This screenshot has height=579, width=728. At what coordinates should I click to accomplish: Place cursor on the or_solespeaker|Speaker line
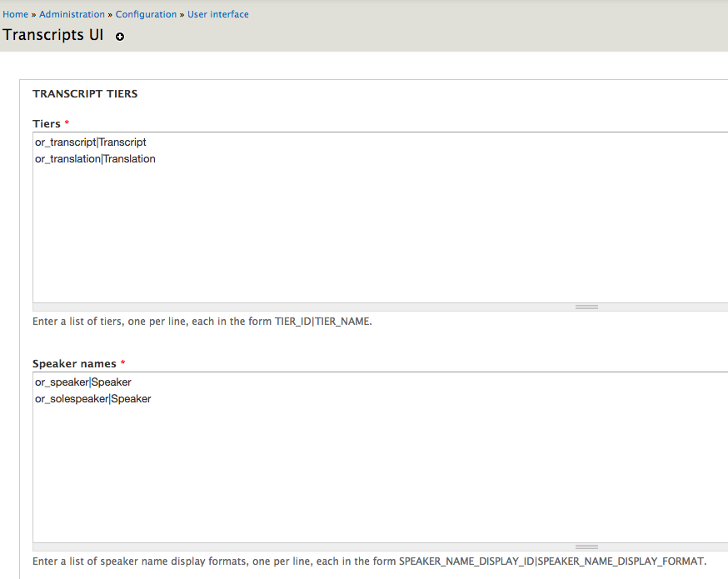coord(92,399)
